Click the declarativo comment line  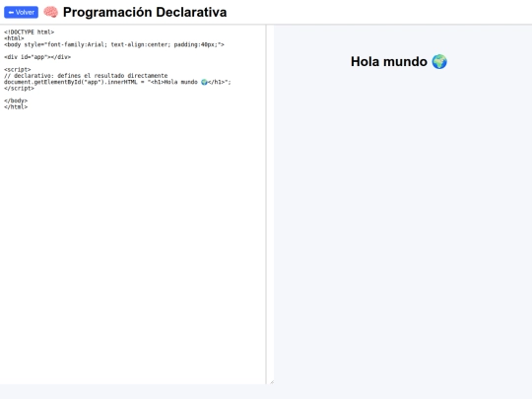tap(86, 76)
